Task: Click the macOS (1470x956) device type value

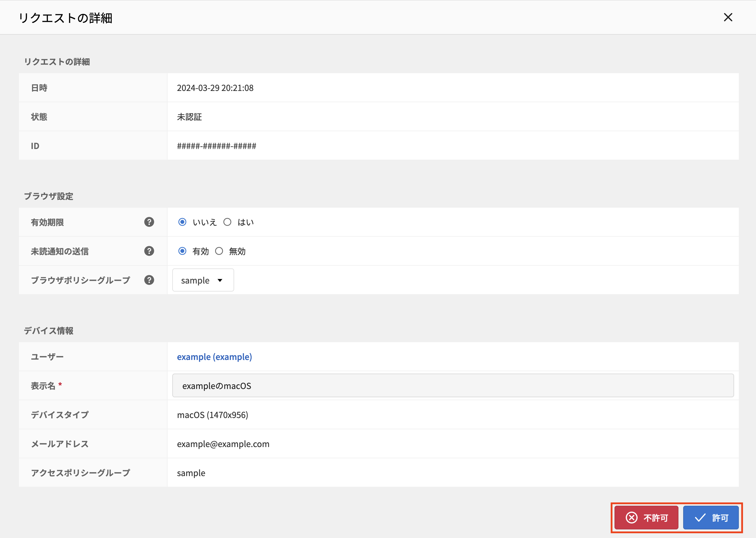Action: click(213, 415)
